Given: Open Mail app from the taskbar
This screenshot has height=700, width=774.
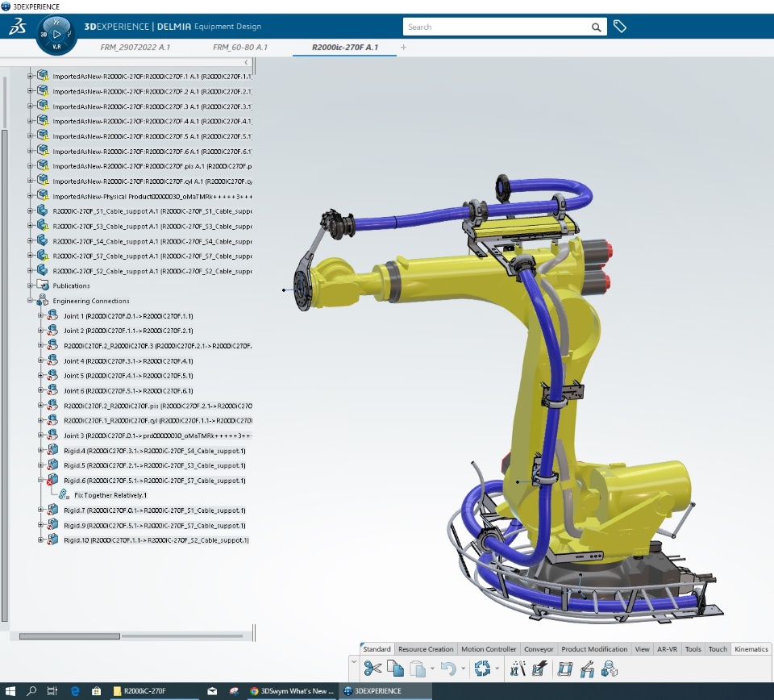Looking at the screenshot, I should [212, 691].
